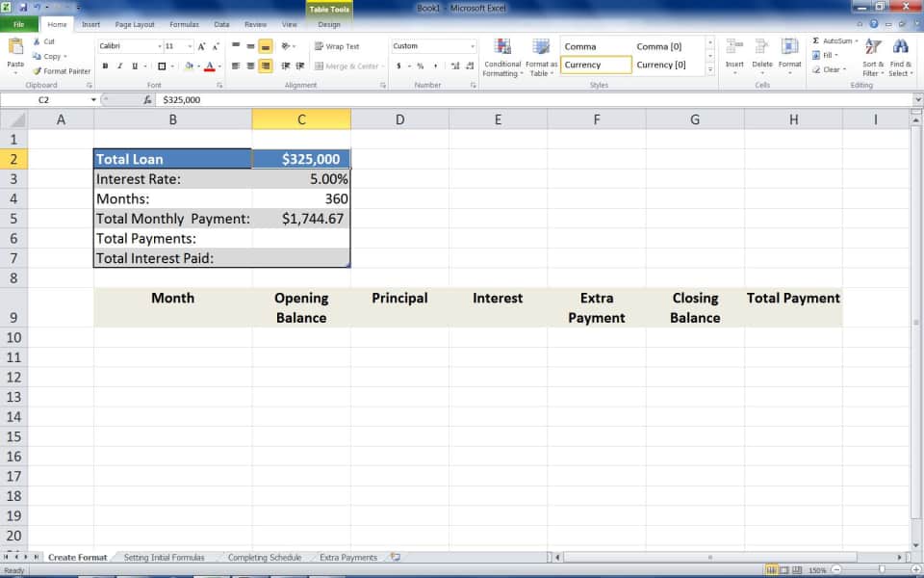Image resolution: width=924 pixels, height=578 pixels.
Task: Click the Insert Cells icon
Action: coord(734,45)
